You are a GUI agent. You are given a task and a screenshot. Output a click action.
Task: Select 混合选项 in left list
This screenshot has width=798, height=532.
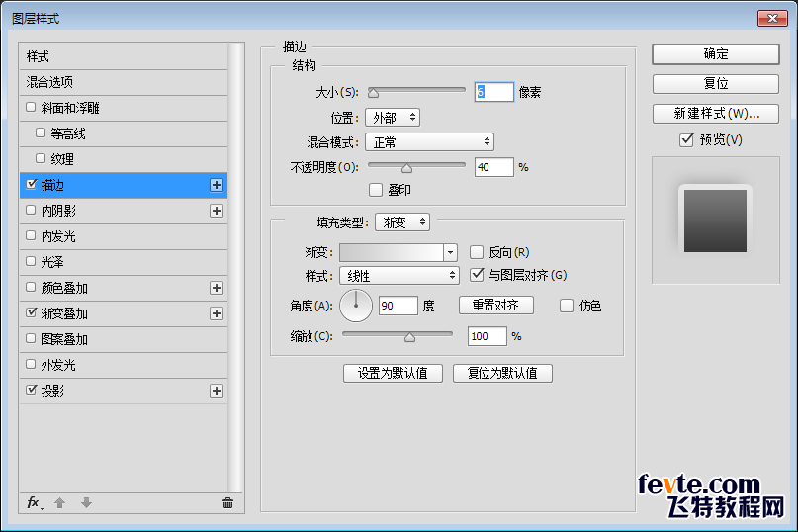(x=124, y=82)
